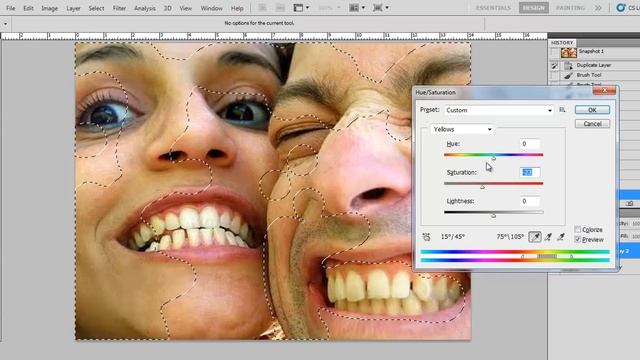Set history brush source to Snapshot 1
Screen dimensions: 640x360
click(x=554, y=52)
